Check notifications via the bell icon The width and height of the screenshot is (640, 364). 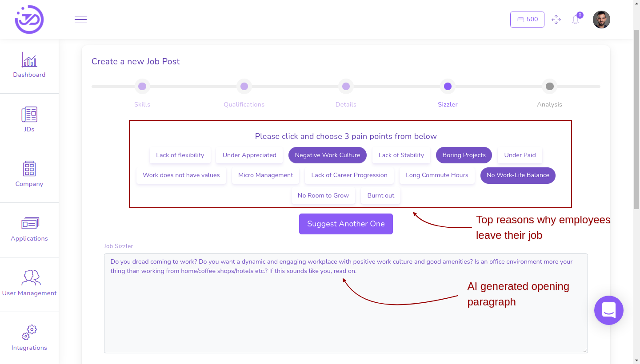[575, 19]
